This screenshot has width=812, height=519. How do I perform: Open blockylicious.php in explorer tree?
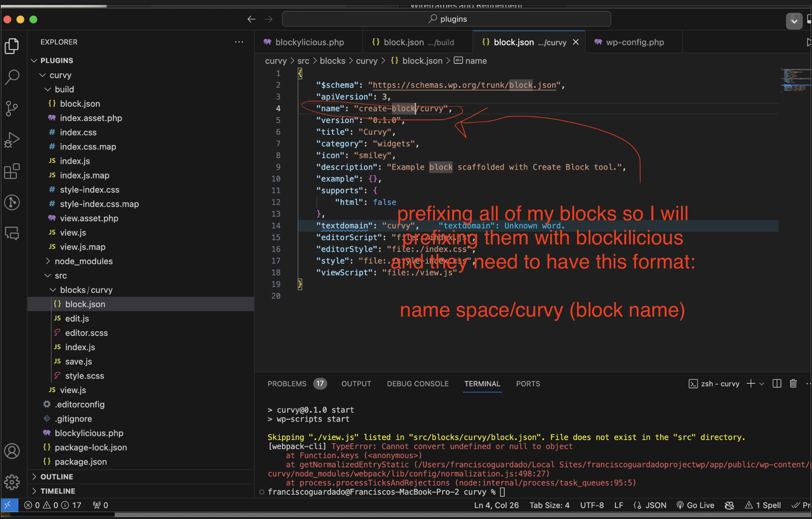pyautogui.click(x=89, y=433)
